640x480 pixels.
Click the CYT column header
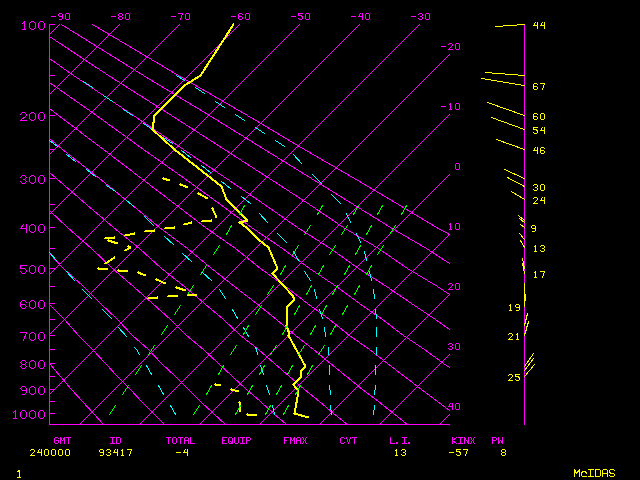point(348,440)
